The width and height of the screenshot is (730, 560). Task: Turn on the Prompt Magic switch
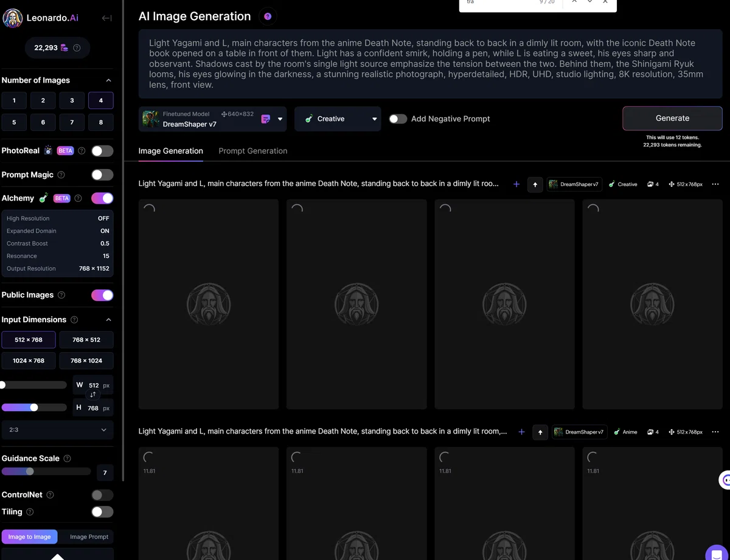coord(102,175)
